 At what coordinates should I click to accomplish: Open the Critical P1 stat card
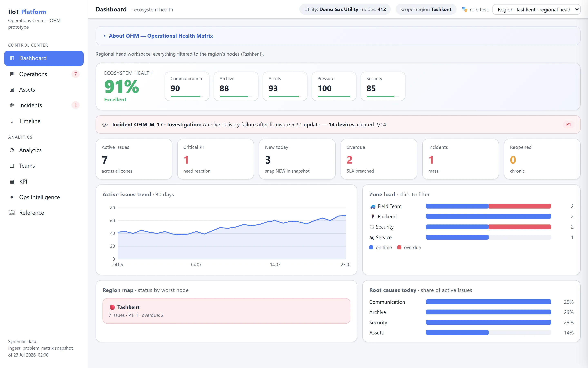[216, 159]
